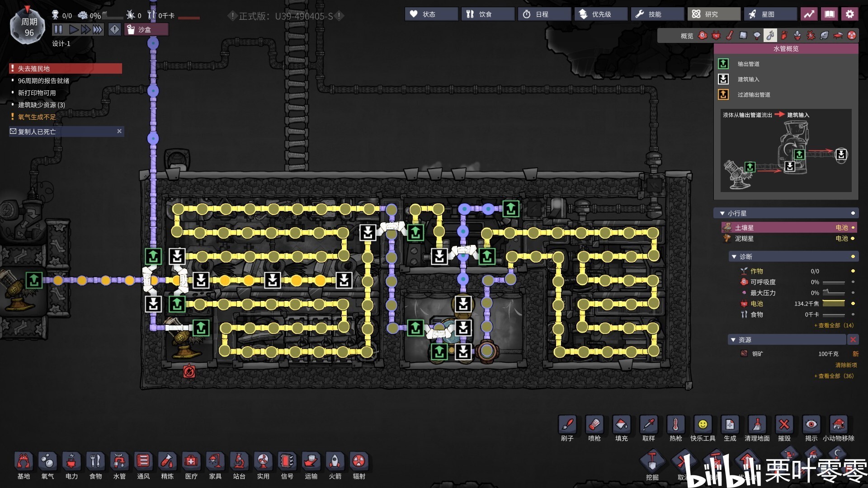
Task: Toggle the red alert button
Action: pyautogui.click(x=115, y=29)
